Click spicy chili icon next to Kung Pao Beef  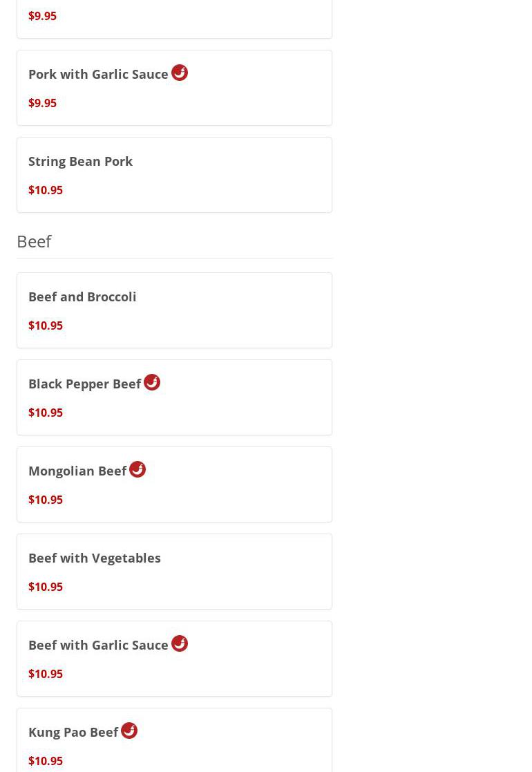(x=129, y=731)
